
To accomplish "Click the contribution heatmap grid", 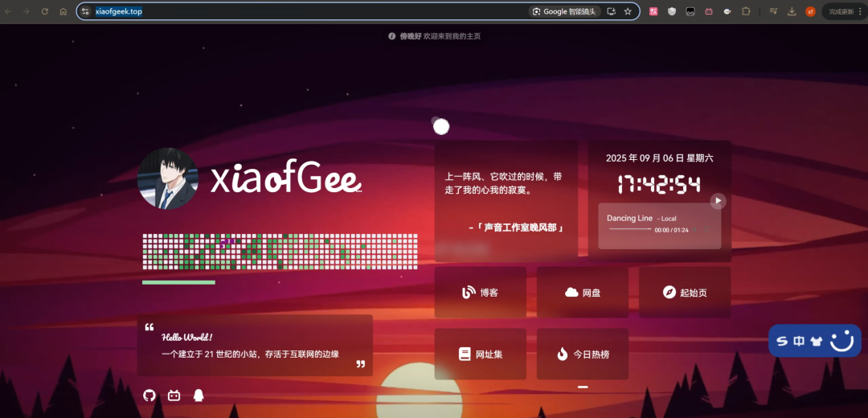I will coord(280,252).
